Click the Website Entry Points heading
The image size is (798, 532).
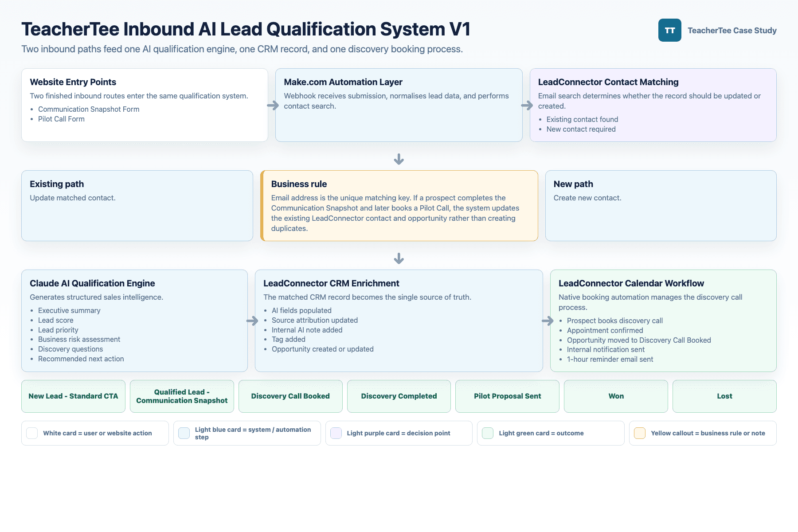tap(73, 82)
